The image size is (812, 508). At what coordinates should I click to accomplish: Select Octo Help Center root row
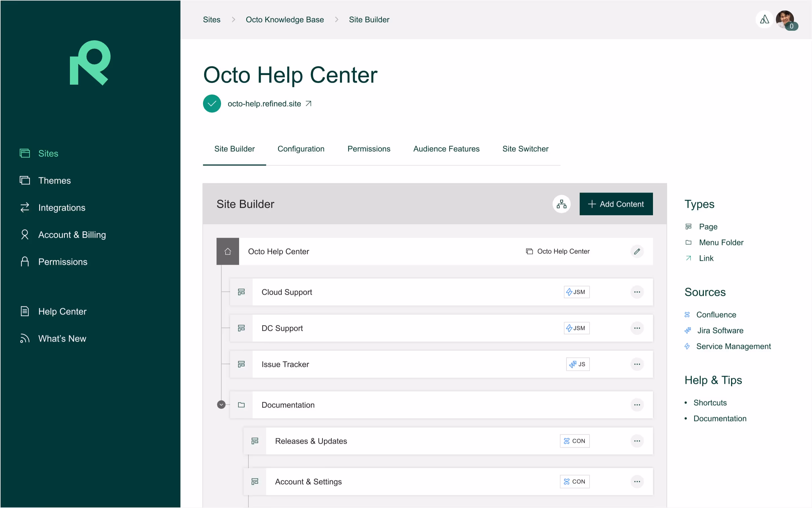tap(434, 251)
